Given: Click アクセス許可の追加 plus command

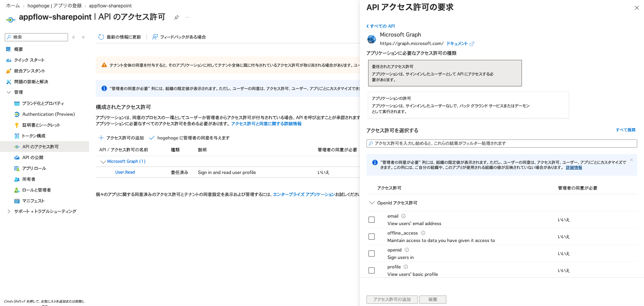Looking at the screenshot, I should coord(121,138).
